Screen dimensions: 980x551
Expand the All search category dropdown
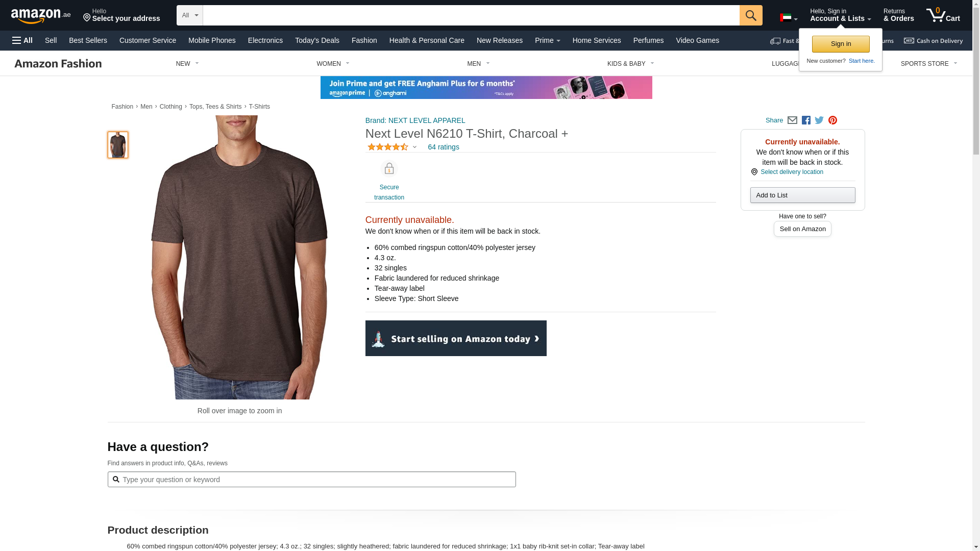click(x=190, y=15)
